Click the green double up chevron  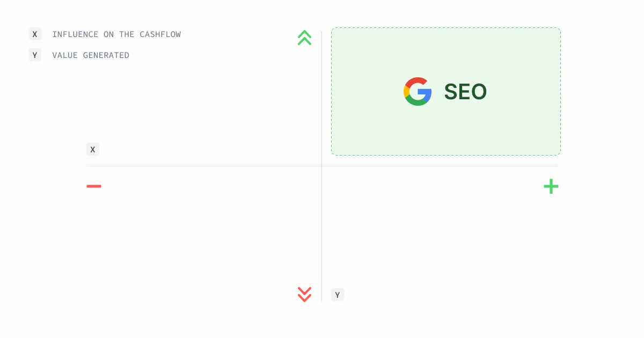304,38
